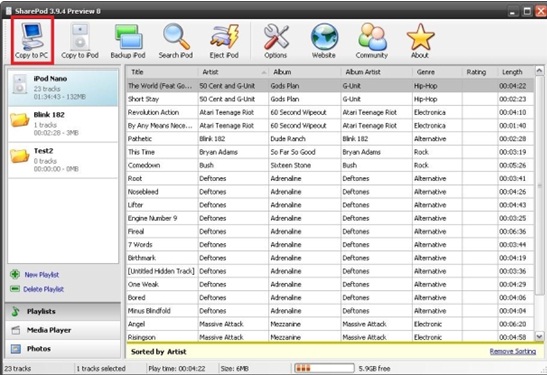Select the track 'Revolution Action'

(x=330, y=112)
